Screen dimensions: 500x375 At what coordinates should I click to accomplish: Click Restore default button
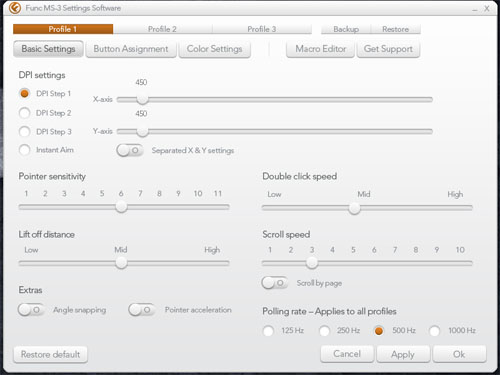pyautogui.click(x=51, y=354)
